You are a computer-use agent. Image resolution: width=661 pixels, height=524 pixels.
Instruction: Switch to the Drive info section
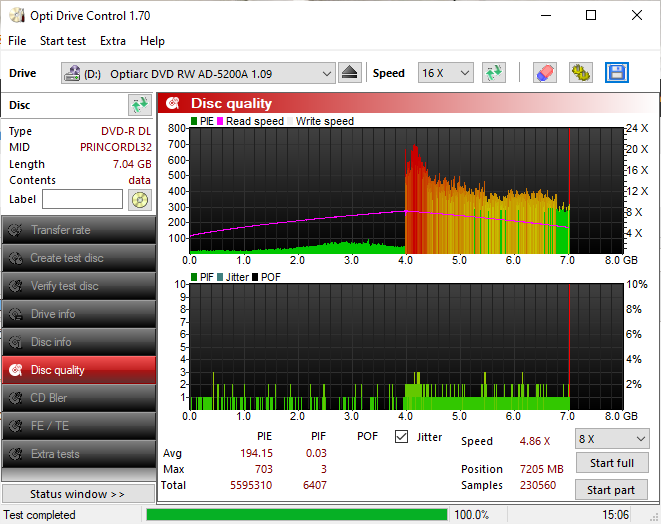(79, 314)
